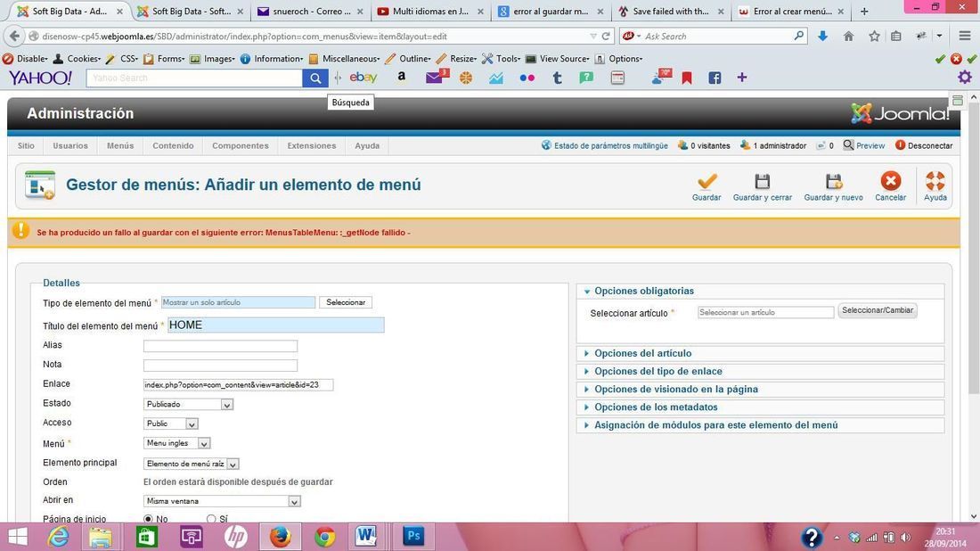This screenshot has height=551, width=980.
Task: Click the Yahoo Search input box
Action: pos(194,78)
